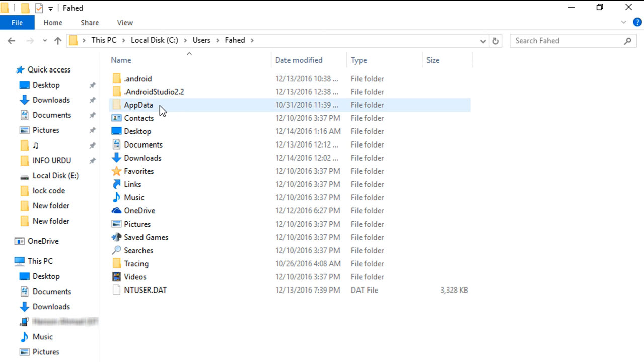
Task: Open the View ribbon tab
Action: tap(125, 23)
